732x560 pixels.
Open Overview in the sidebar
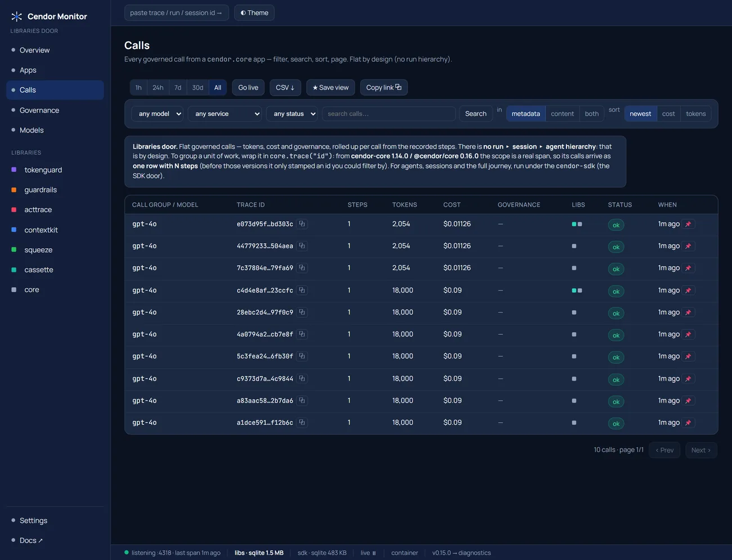coord(55,50)
